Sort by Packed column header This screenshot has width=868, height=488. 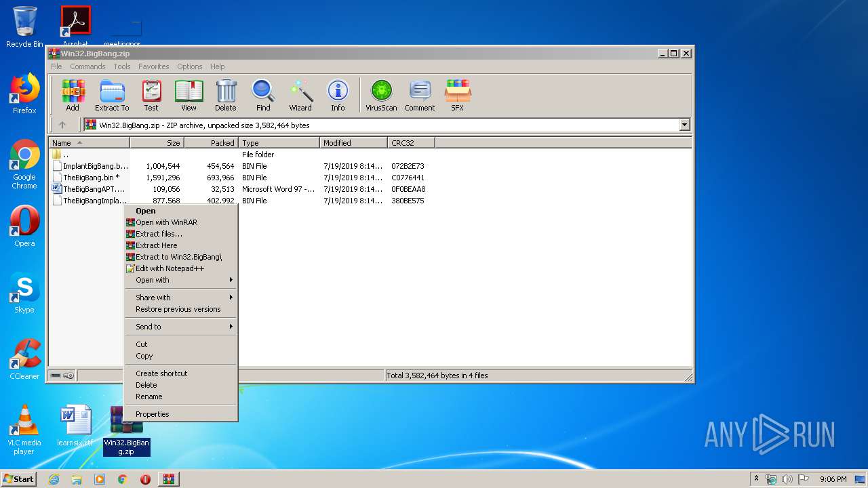pos(211,143)
